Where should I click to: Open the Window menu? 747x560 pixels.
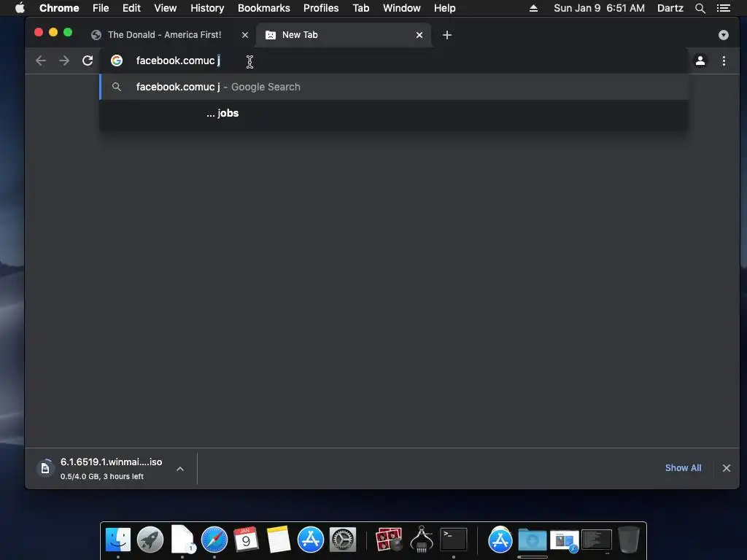coord(402,8)
